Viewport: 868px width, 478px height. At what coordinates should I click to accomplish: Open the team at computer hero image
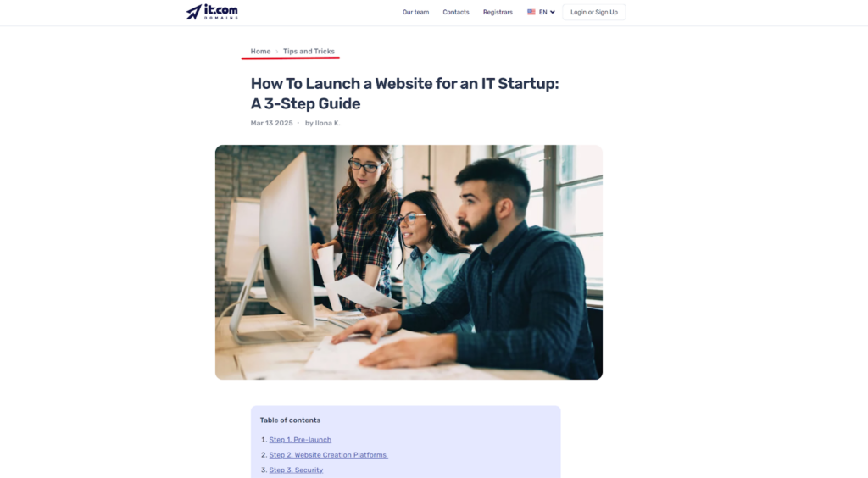pos(409,262)
